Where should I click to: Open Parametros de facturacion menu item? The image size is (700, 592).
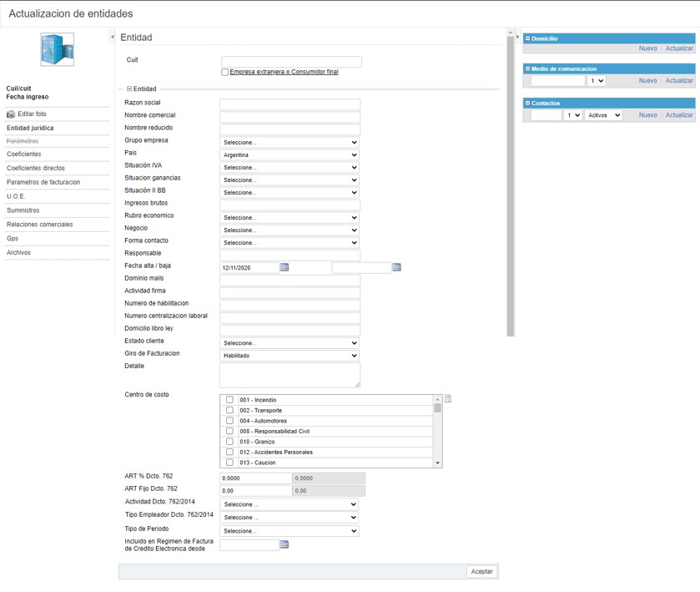43,182
